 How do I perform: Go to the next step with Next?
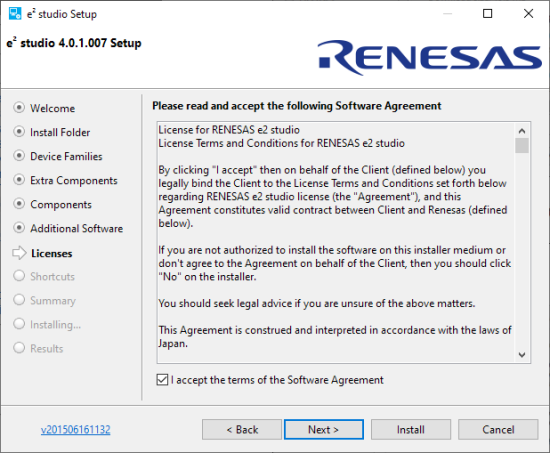click(324, 429)
